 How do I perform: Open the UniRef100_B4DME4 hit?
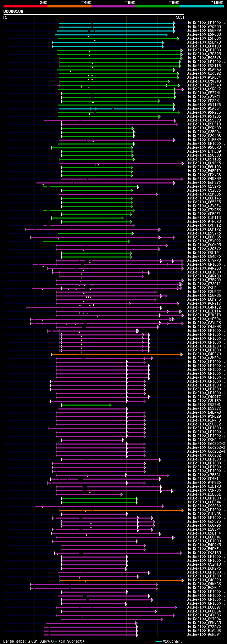204,549
